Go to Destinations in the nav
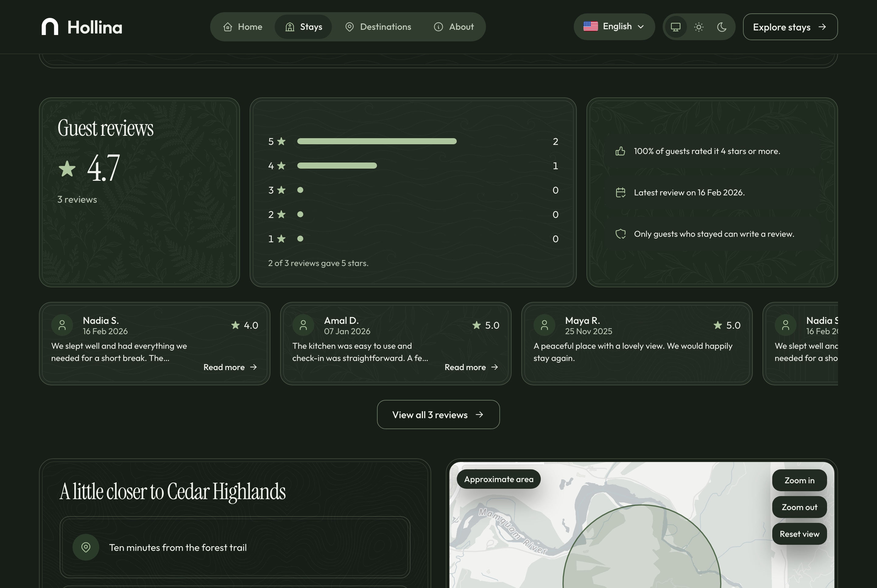This screenshot has height=588, width=877. [x=378, y=27]
